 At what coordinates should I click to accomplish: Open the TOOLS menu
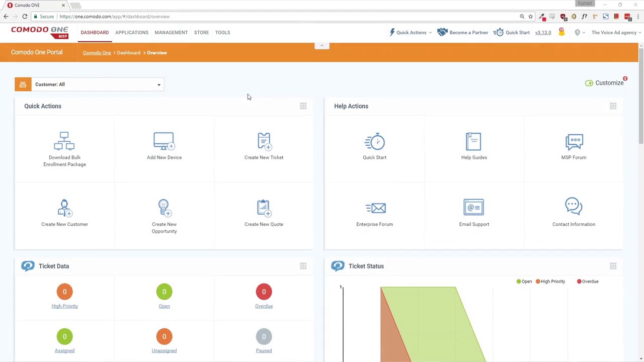[x=222, y=32]
